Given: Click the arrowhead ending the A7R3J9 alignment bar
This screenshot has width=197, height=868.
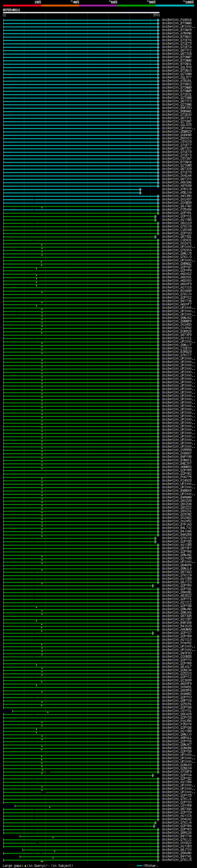Looking at the screenshot, I should (141, 190).
